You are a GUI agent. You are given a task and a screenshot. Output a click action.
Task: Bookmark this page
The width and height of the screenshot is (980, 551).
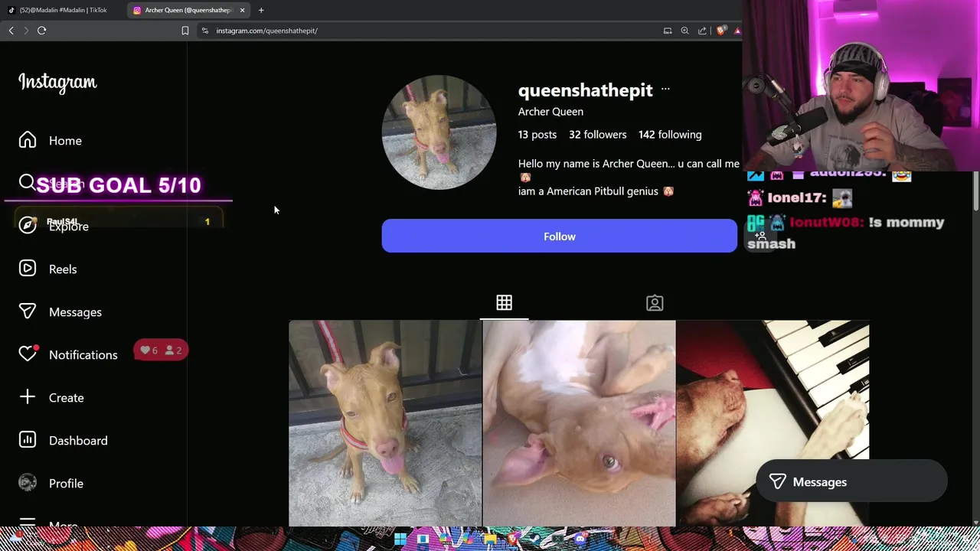click(x=185, y=31)
